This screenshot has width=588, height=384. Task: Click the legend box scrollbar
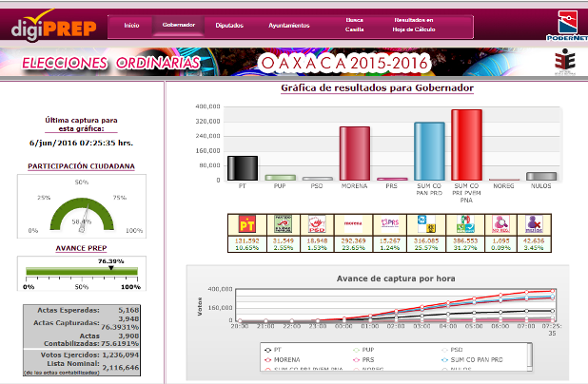pyautogui.click(x=529, y=356)
